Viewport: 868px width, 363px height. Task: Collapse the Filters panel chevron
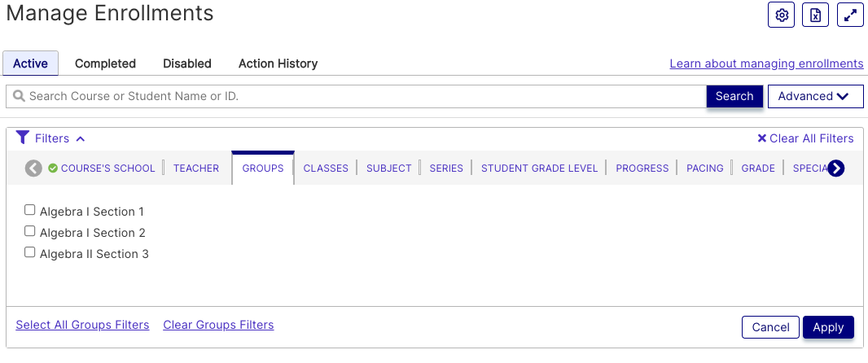[81, 139]
